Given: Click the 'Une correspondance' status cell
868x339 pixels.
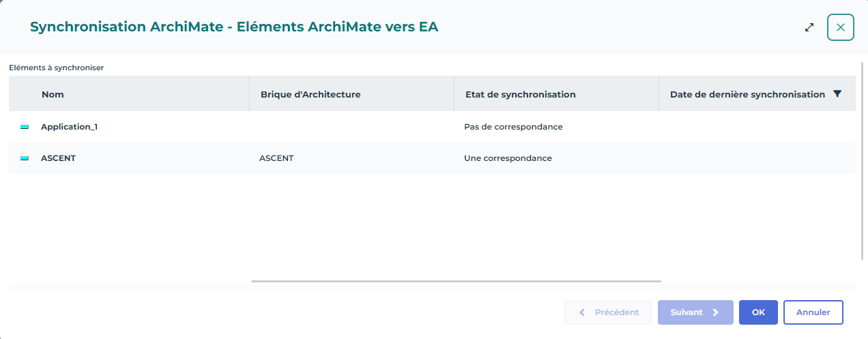Looking at the screenshot, I should [508, 158].
